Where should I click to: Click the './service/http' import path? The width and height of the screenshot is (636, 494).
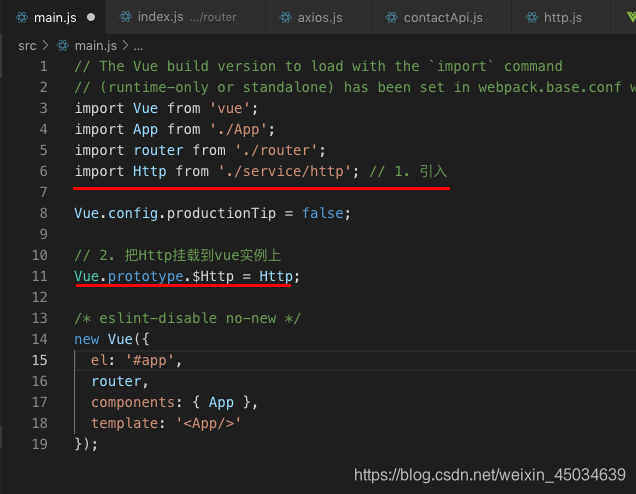(285, 171)
